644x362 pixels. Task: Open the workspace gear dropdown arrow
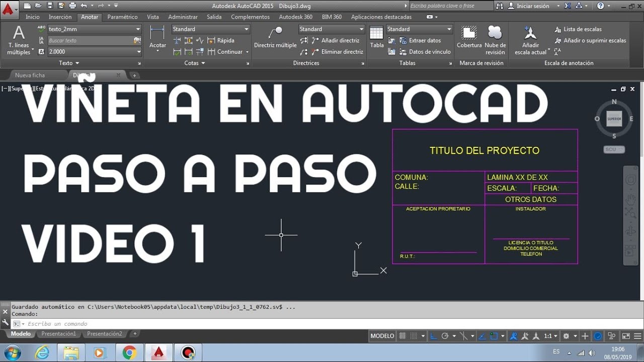575,336
